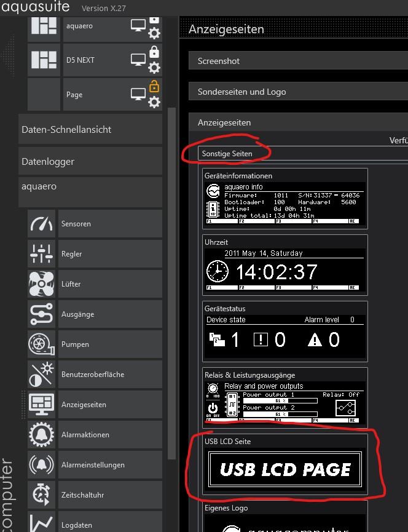This screenshot has height=532, width=408.
Task: Open the Benutzeroberfläche label entry
Action: (x=110, y=374)
